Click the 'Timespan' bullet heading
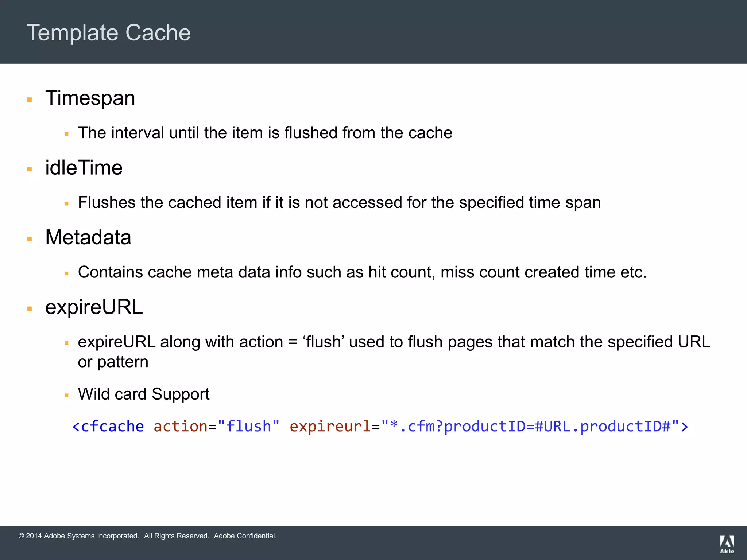747x560 pixels. coord(90,98)
